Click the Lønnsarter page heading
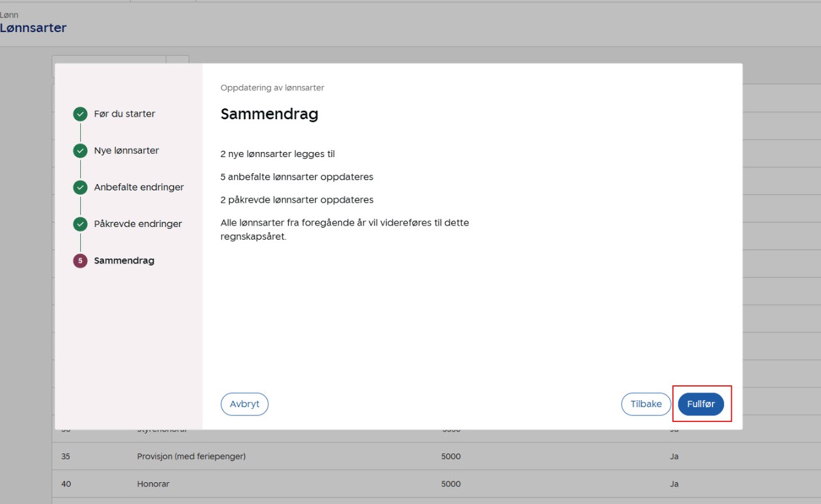This screenshot has width=821, height=504. (x=33, y=28)
